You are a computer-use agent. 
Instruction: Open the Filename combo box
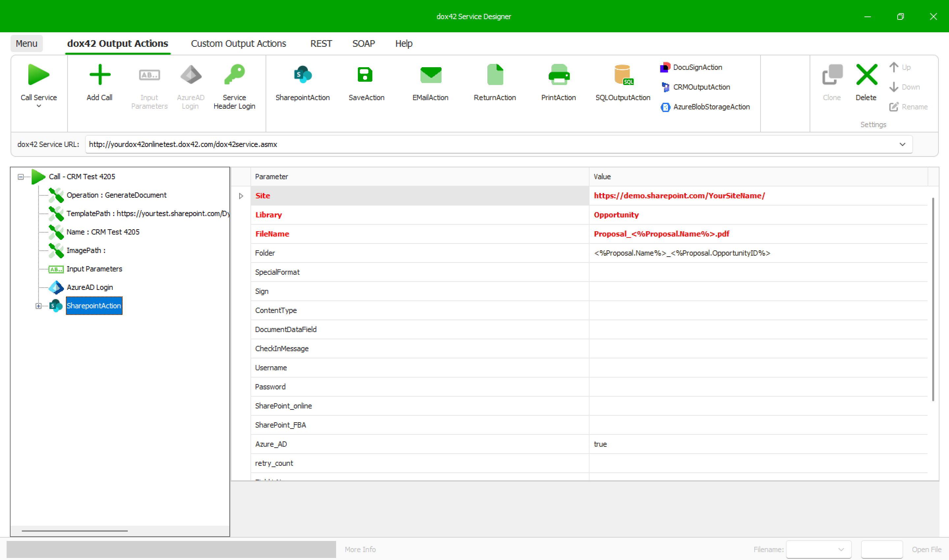[819, 549]
